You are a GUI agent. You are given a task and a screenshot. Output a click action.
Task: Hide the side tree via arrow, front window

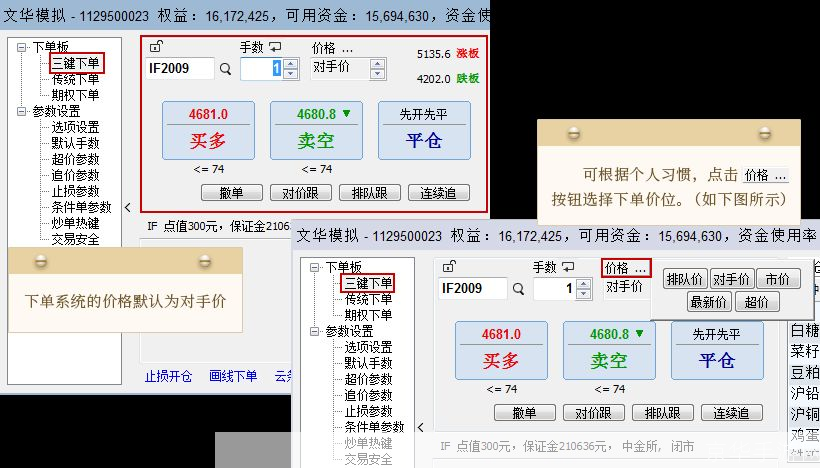(x=421, y=427)
